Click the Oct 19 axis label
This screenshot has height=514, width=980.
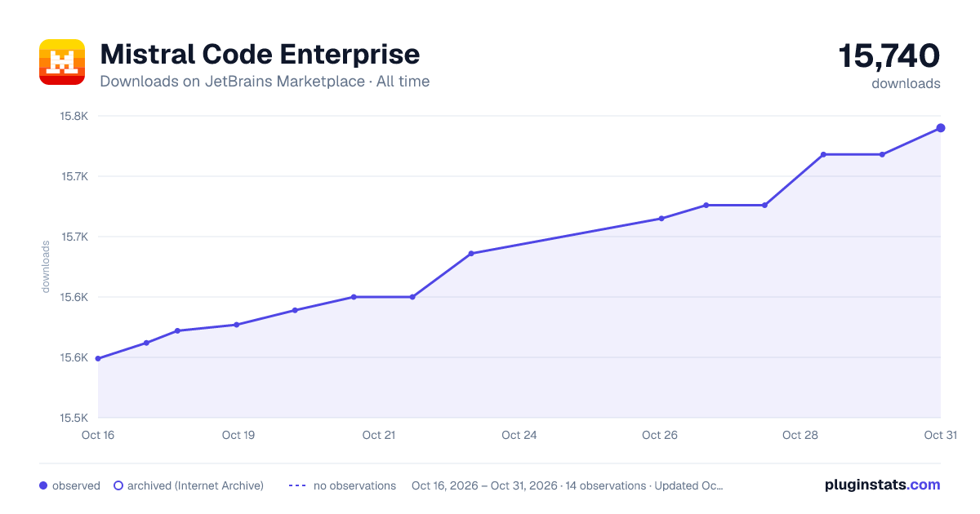[x=238, y=435]
